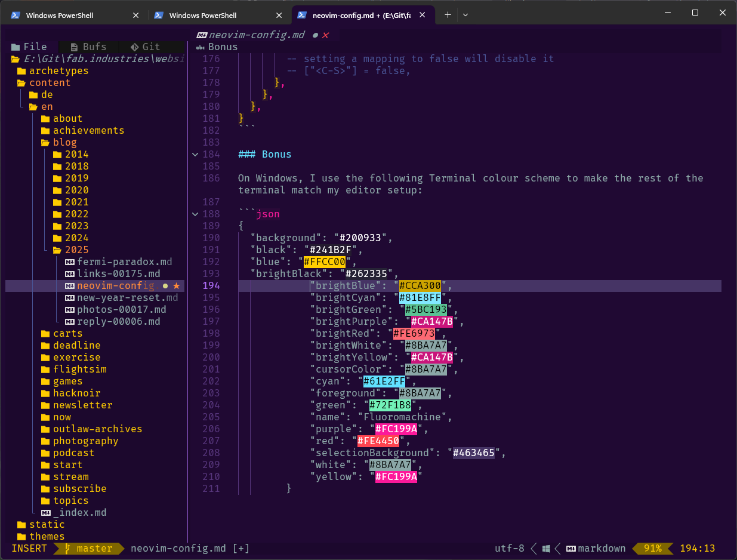Viewport: 737px width, 560px height.
Task: Expand the photography folder
Action: coord(79,441)
